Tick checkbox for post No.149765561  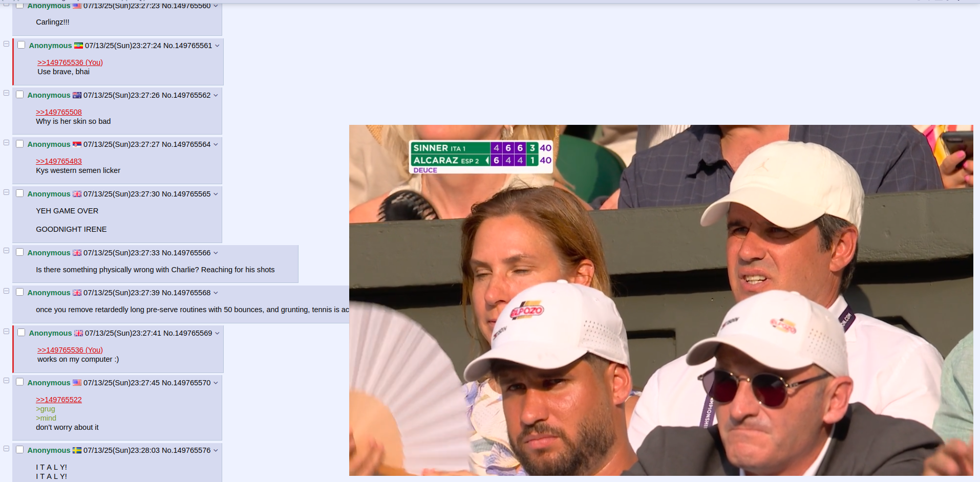(x=22, y=45)
